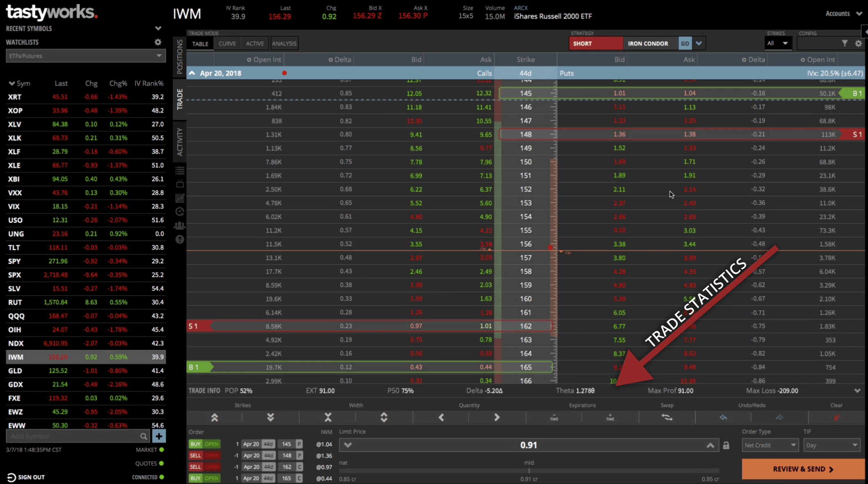Click the IRON CONDOR strategy button

[x=648, y=43]
